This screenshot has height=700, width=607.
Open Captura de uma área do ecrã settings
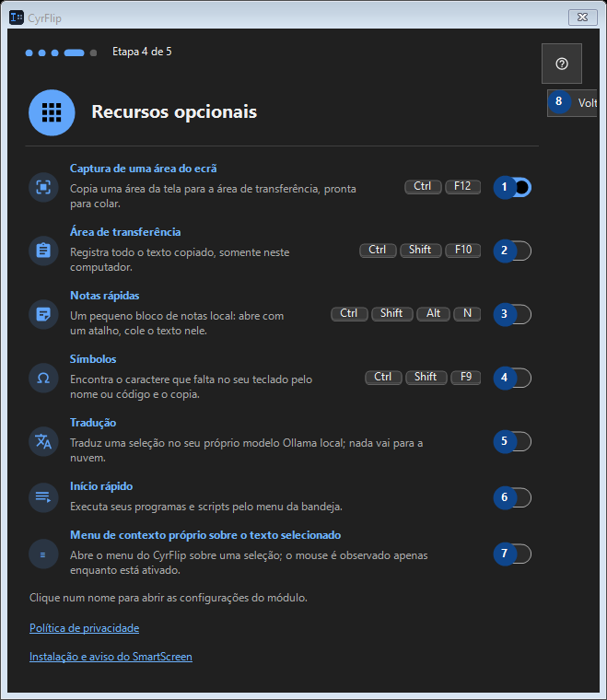point(144,169)
